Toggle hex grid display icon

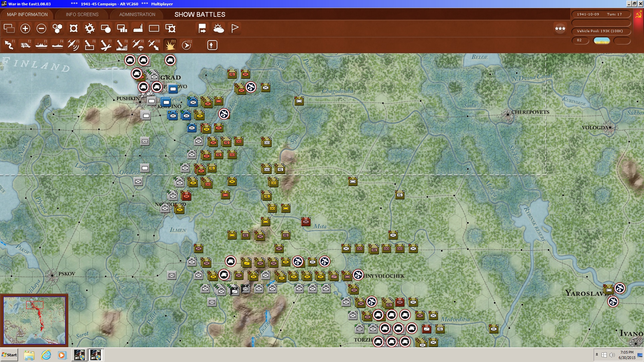[57, 28]
